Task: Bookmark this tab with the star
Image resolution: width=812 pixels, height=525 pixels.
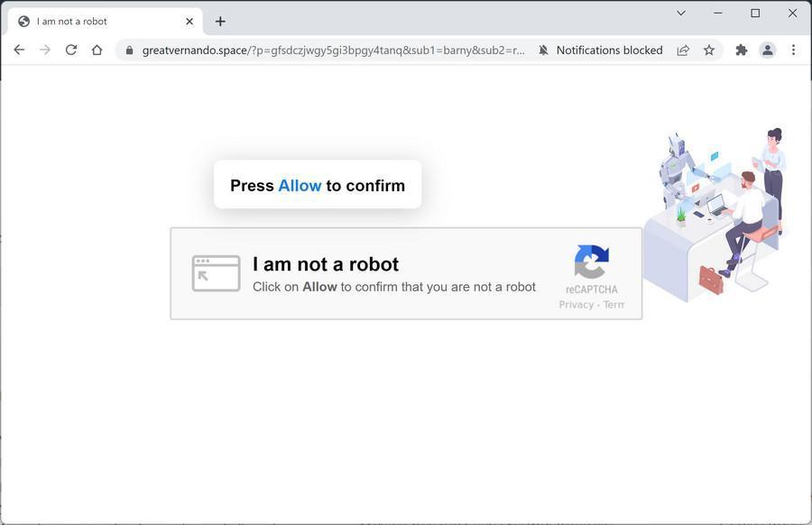Action: (709, 51)
